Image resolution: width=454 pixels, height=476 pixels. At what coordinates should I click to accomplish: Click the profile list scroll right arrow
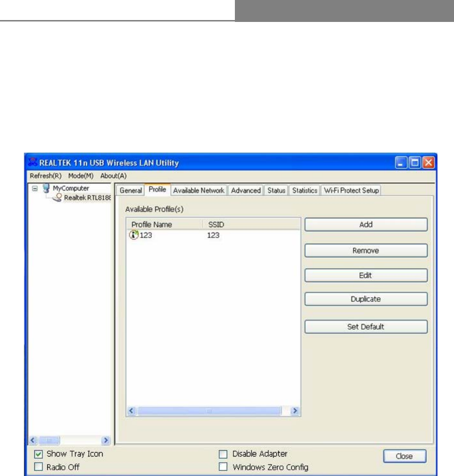point(295,411)
